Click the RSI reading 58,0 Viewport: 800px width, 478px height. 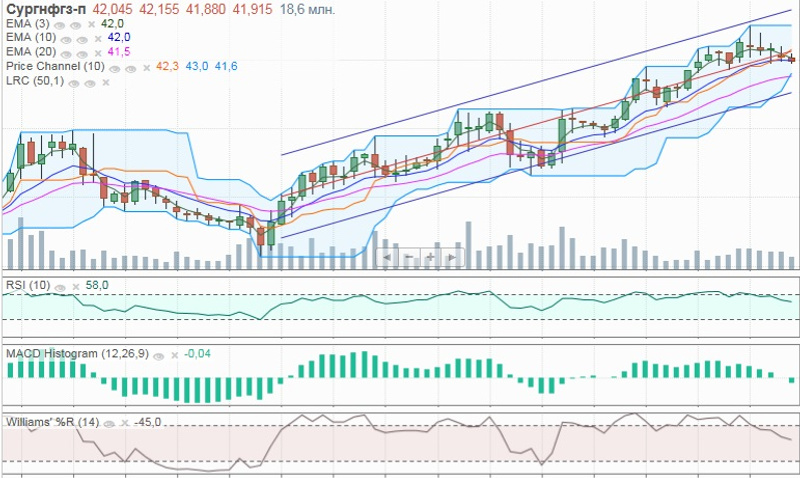point(97,285)
